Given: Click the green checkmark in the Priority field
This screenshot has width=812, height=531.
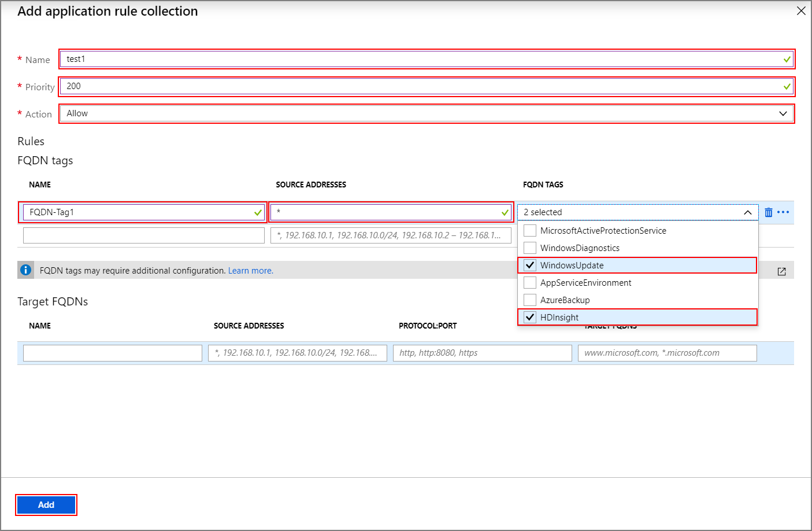Looking at the screenshot, I should [x=786, y=86].
